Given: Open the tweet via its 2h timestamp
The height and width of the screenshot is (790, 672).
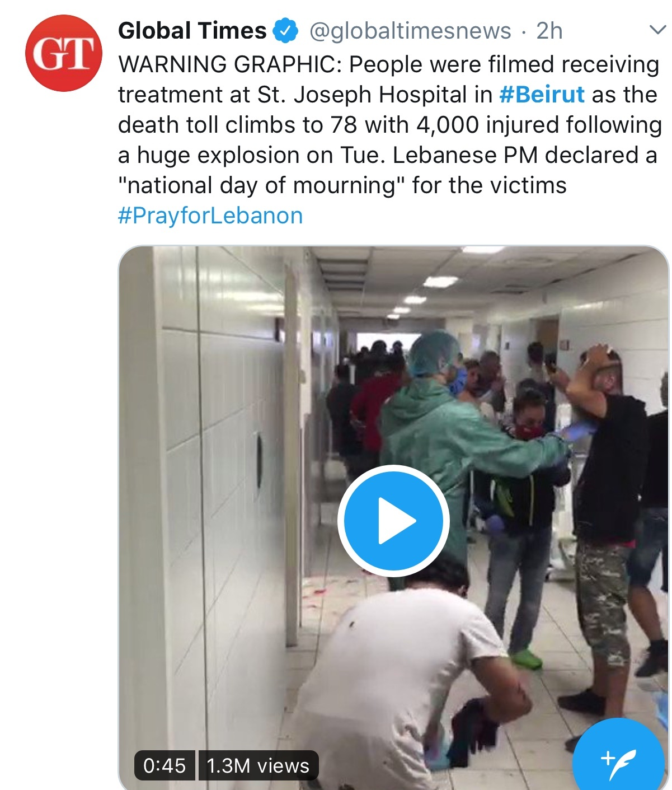Looking at the screenshot, I should tap(549, 31).
